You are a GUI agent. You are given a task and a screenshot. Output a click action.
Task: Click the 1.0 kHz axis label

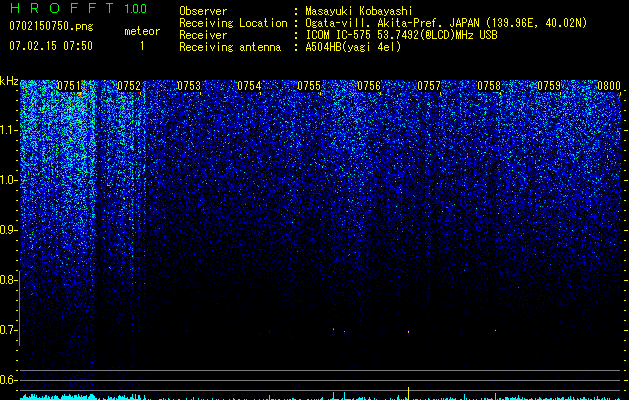tap(8, 180)
